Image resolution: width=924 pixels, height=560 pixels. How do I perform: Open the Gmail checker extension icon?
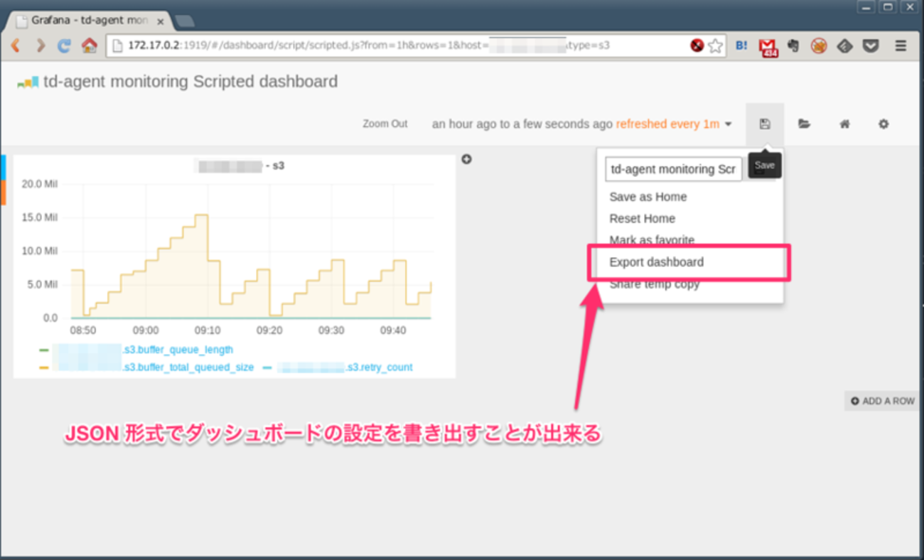tap(768, 48)
